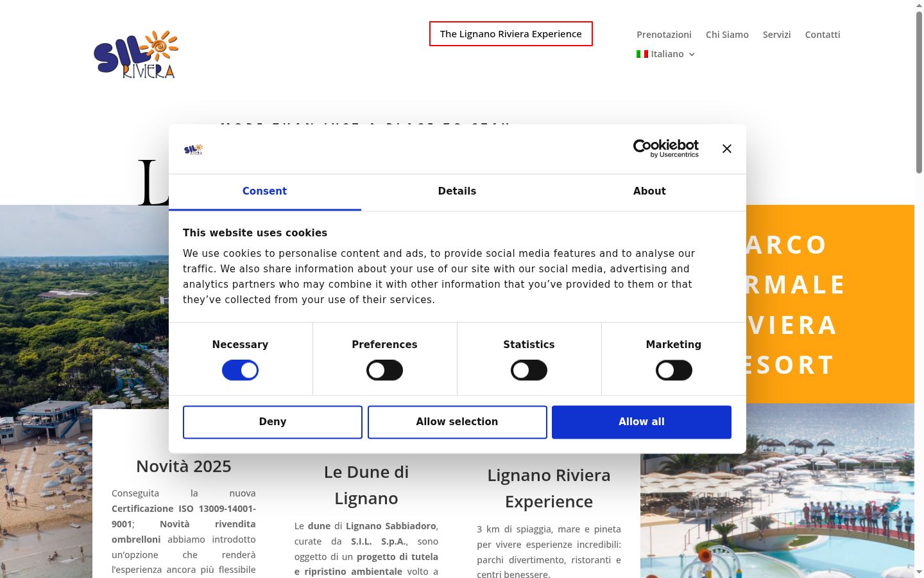Enable the Marketing cookies switch
924x578 pixels.
click(x=674, y=371)
